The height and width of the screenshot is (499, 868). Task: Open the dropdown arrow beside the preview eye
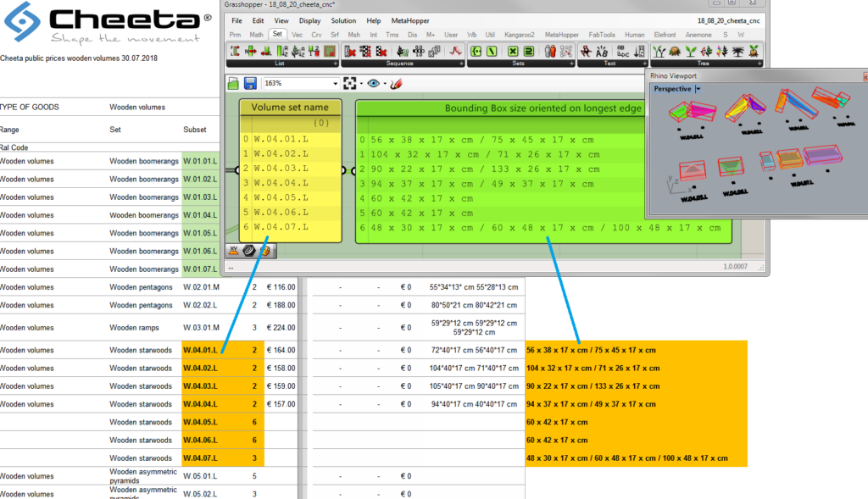tap(385, 84)
